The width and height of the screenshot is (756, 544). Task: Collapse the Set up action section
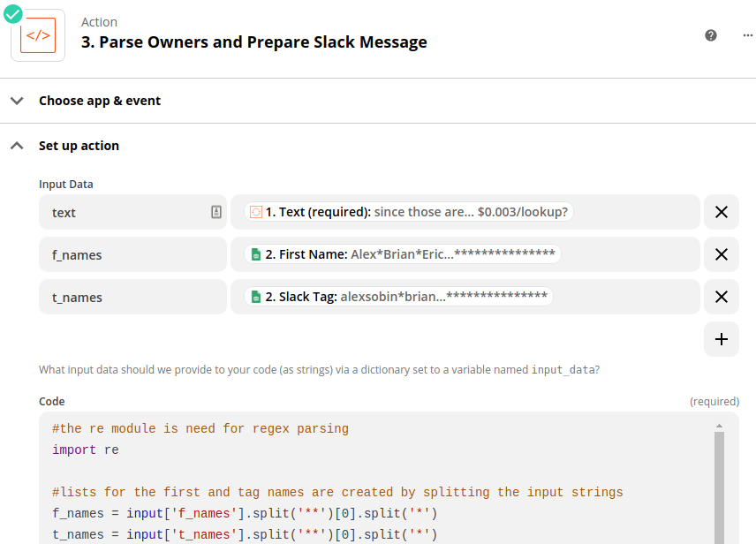click(x=17, y=146)
